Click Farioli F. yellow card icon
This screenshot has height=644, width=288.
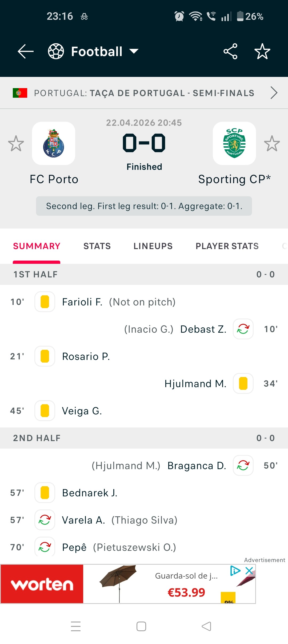pyautogui.click(x=45, y=302)
